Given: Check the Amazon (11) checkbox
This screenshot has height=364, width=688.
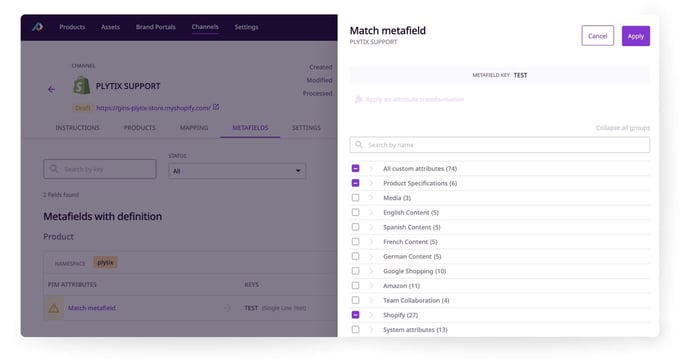Looking at the screenshot, I should pyautogui.click(x=355, y=285).
